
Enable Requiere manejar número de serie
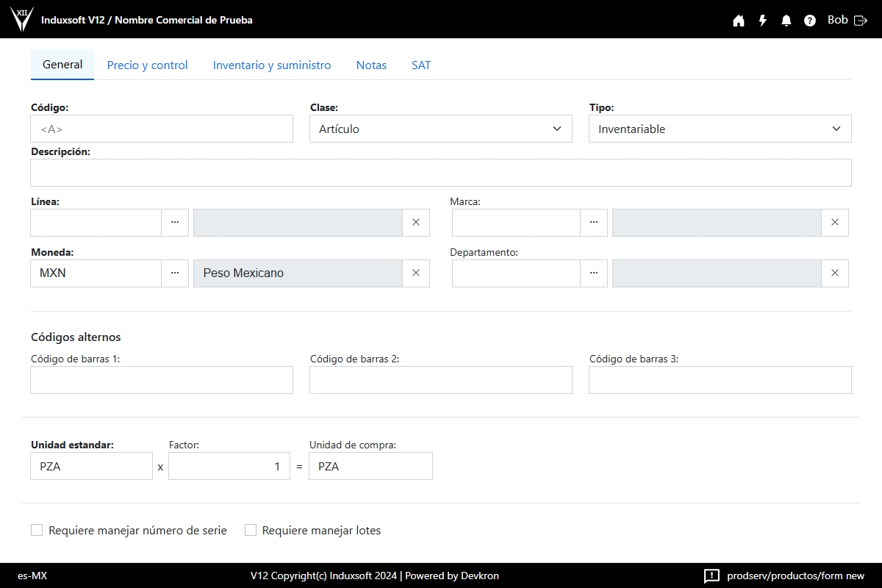37,530
